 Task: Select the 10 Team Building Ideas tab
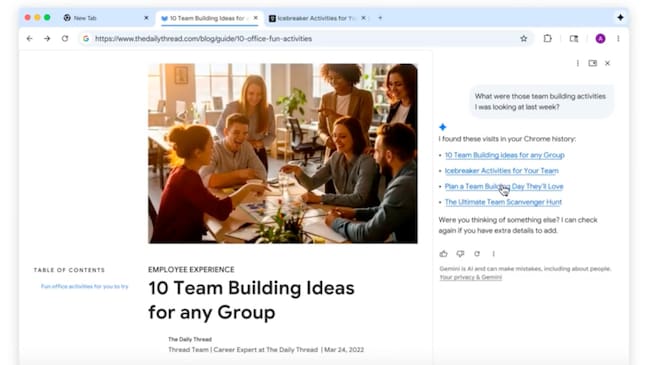point(209,18)
